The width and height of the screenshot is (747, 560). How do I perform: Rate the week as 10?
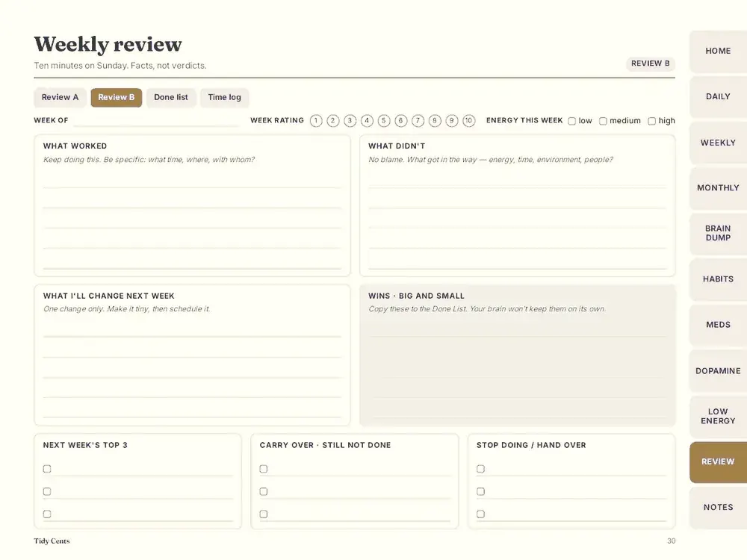[469, 121]
